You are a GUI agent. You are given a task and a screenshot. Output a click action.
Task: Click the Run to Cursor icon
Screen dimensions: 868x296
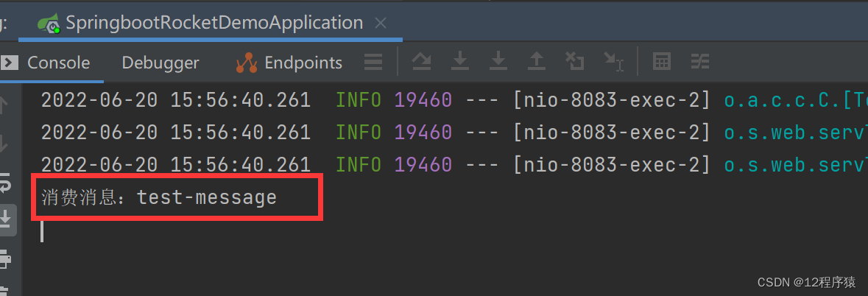(613, 61)
